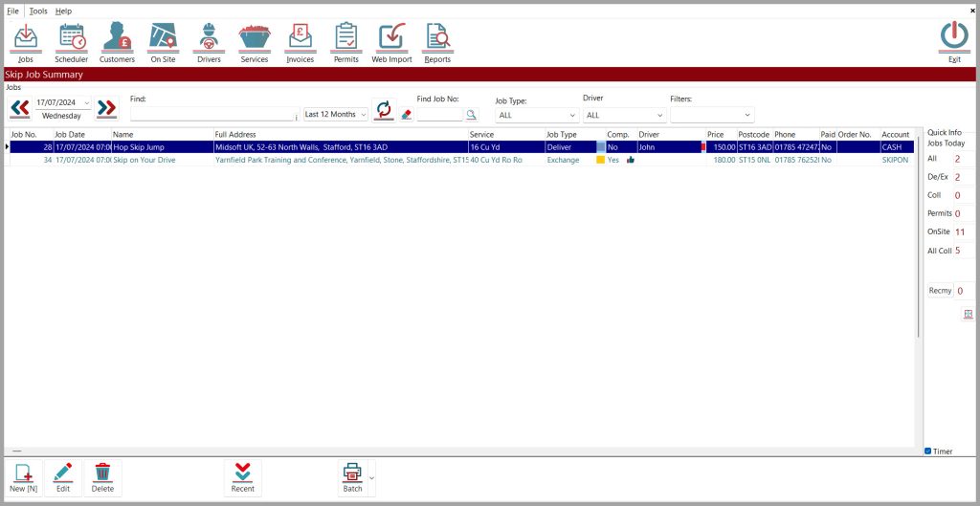This screenshot has height=506, width=980.
Task: Open the Driver ALL dropdown
Action: pyautogui.click(x=660, y=115)
